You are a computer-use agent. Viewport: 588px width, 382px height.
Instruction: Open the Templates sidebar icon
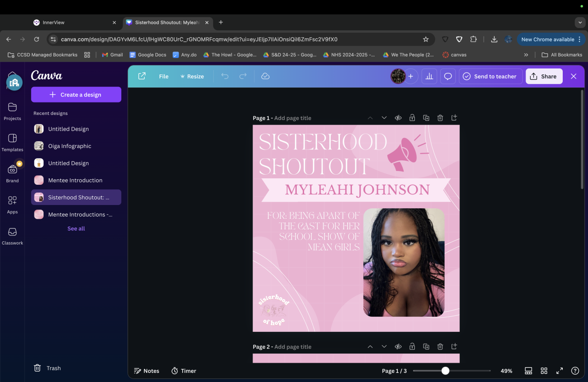12,142
